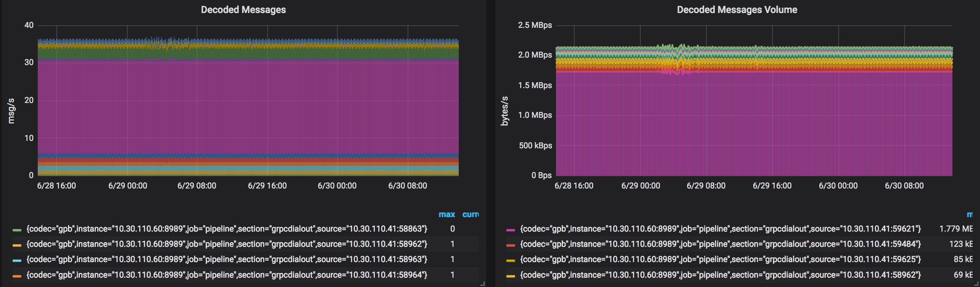Screen dimensions: 980x287
Task: Click max value 0 in the 58863 legend row
Action: tap(453, 229)
